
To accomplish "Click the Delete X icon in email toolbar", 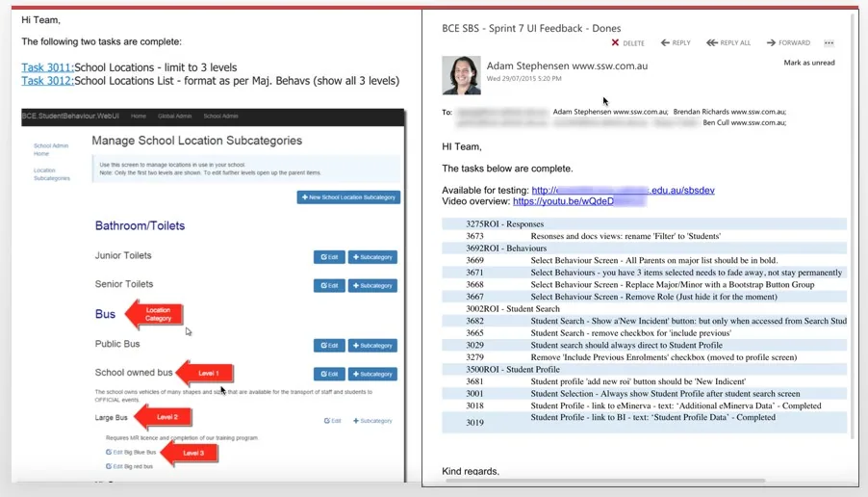I will tap(615, 42).
